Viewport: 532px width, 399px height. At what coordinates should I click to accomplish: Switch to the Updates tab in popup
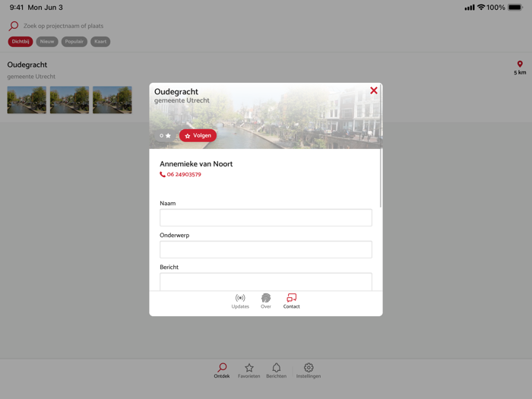240,301
